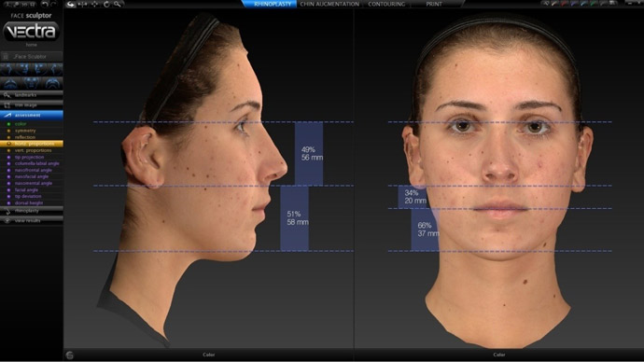The height and width of the screenshot is (362, 644).
Task: Expand the view results section
Action: [x=31, y=221]
